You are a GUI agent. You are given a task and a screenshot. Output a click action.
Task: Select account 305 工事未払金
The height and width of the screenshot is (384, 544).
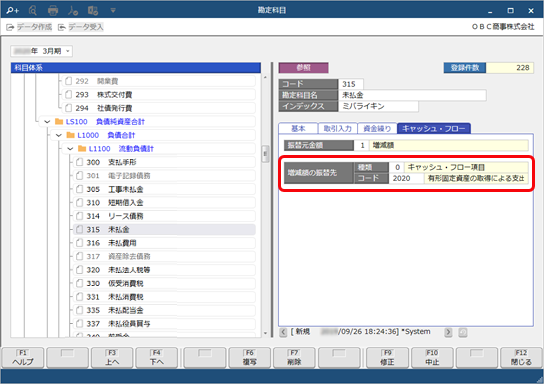coord(164,189)
